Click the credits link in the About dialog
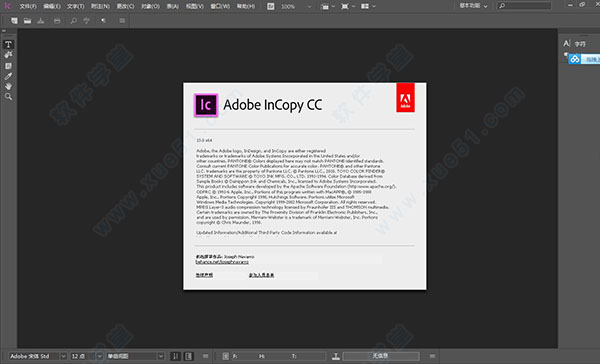Screen dimensions: 600x364 pos(261,275)
